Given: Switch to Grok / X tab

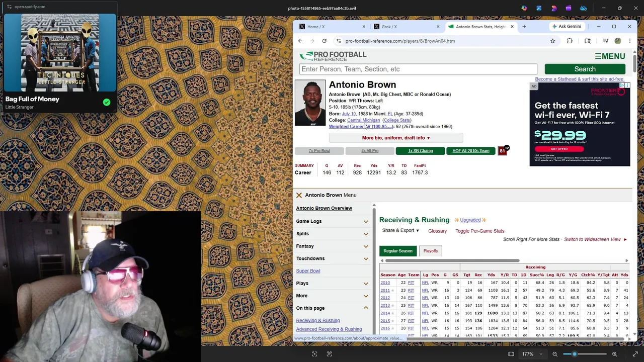Looking at the screenshot, I should click(407, 27).
